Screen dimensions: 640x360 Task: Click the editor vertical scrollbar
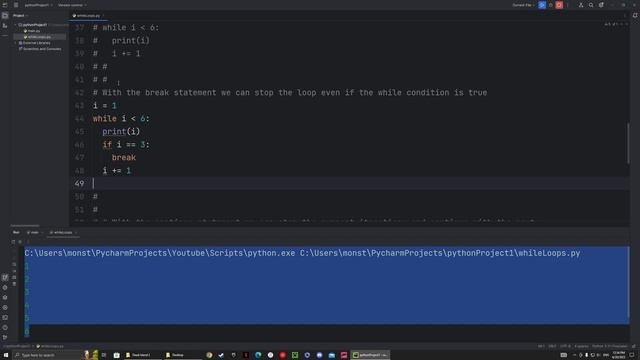628,143
